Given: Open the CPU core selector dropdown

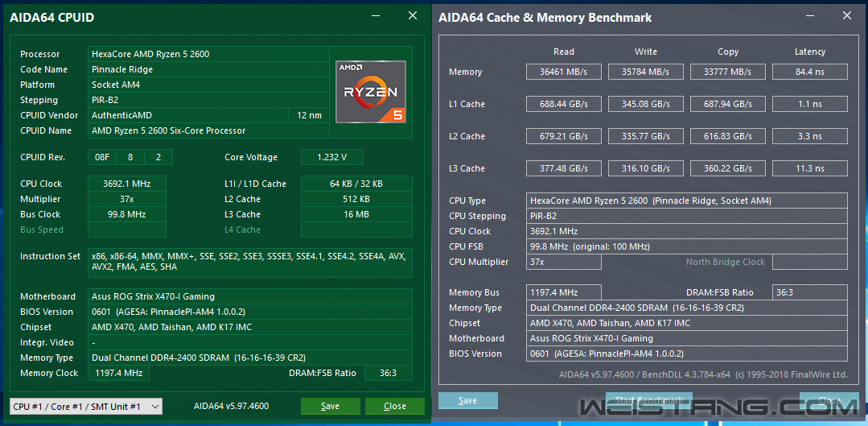Looking at the screenshot, I should 86,406.
